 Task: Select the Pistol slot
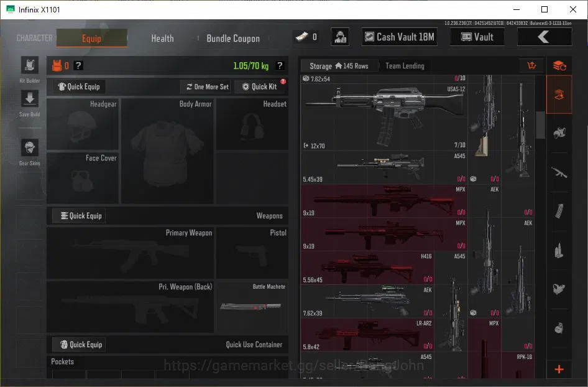click(x=252, y=253)
